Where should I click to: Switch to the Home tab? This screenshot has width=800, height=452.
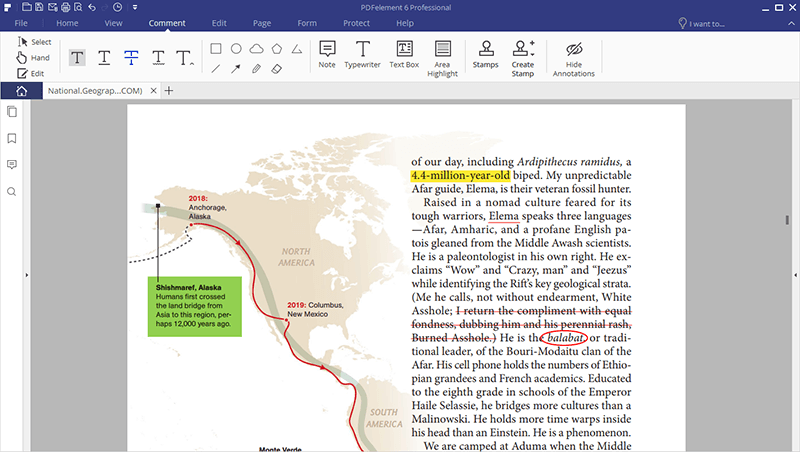tap(67, 23)
